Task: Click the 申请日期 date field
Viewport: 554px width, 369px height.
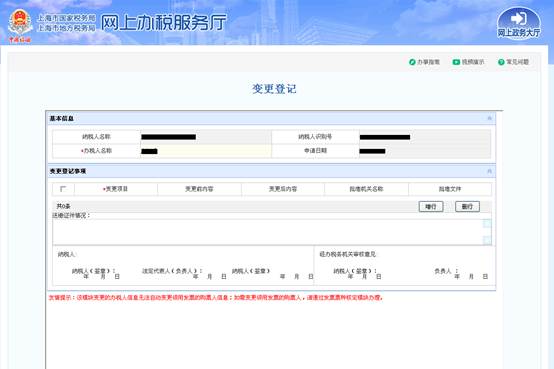Action: (425, 151)
